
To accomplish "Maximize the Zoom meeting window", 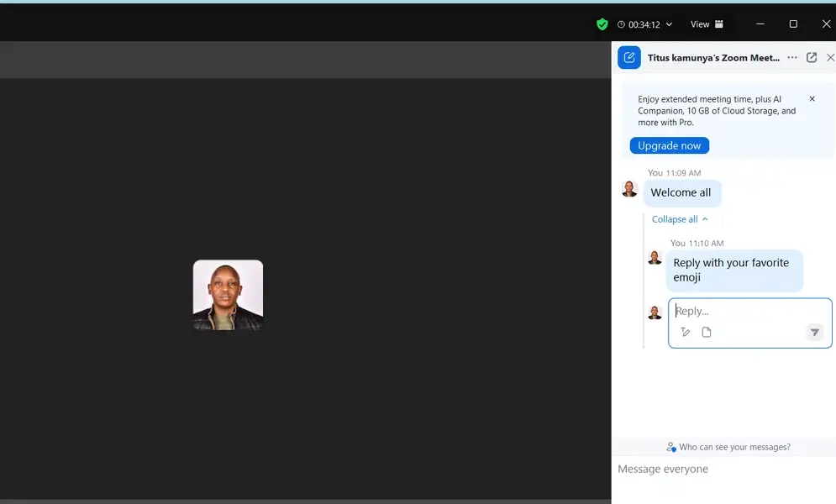I will (793, 24).
